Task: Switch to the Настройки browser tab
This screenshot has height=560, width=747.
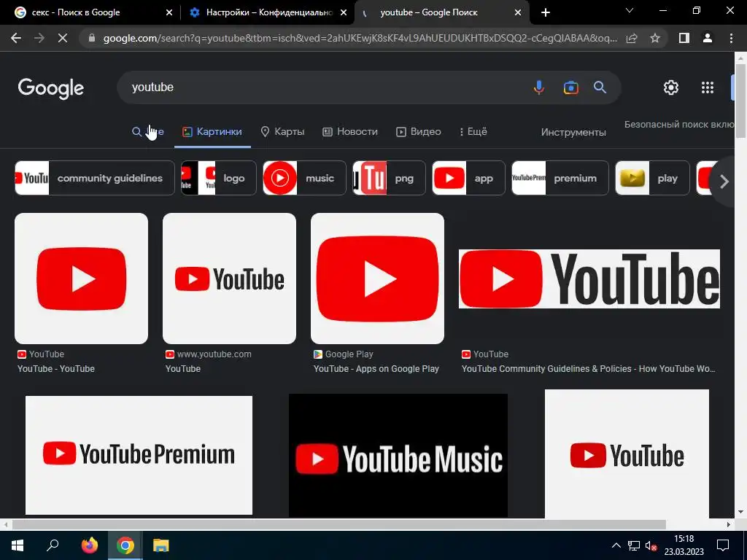Action: tap(267, 12)
